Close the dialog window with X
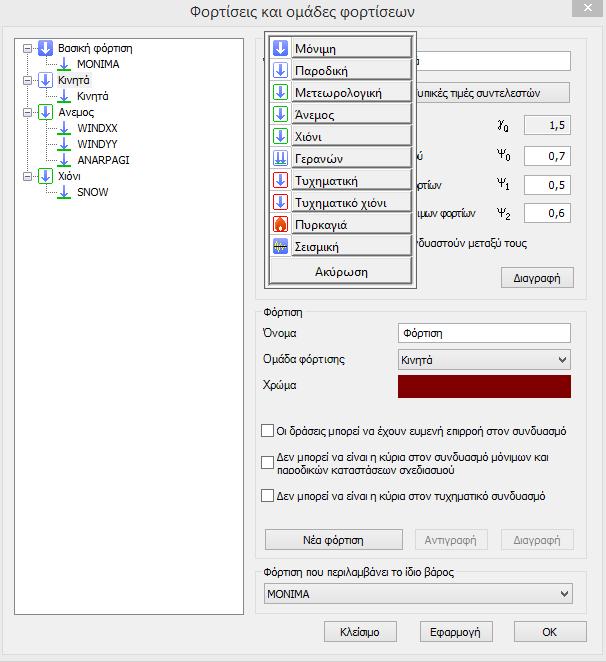 coord(587,8)
